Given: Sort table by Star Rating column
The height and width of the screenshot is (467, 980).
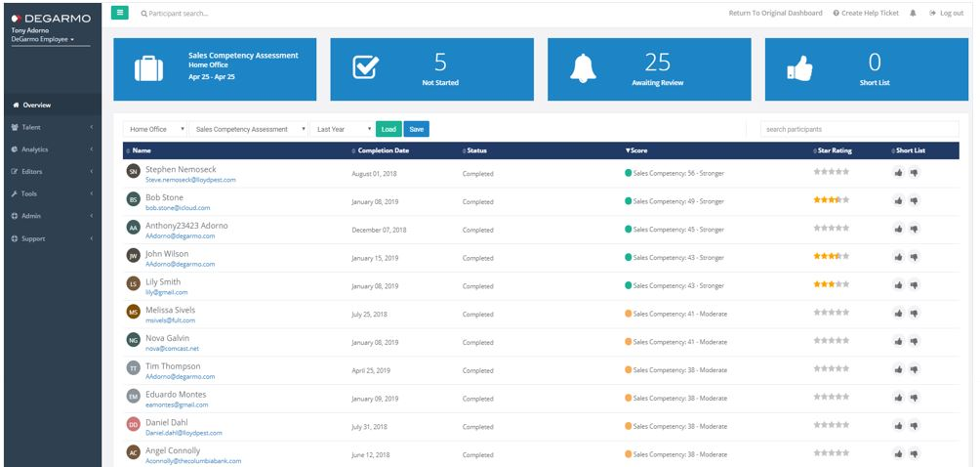Looking at the screenshot, I should coord(833,150).
